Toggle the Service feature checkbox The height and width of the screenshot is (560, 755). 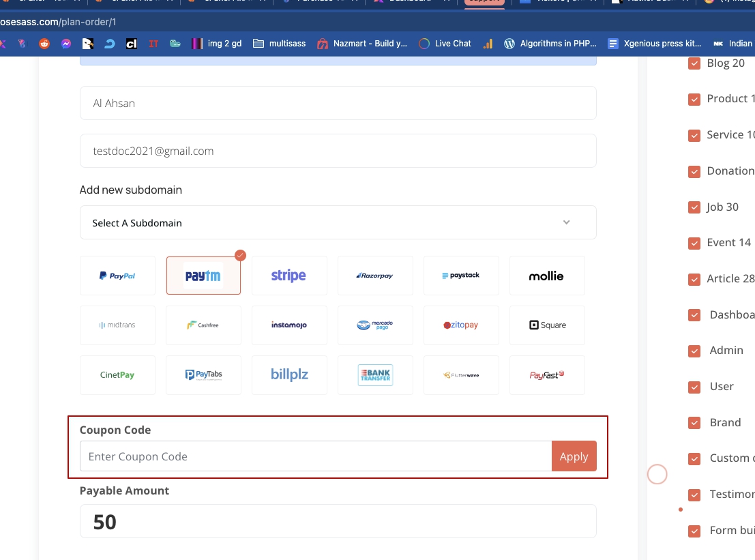[694, 135]
